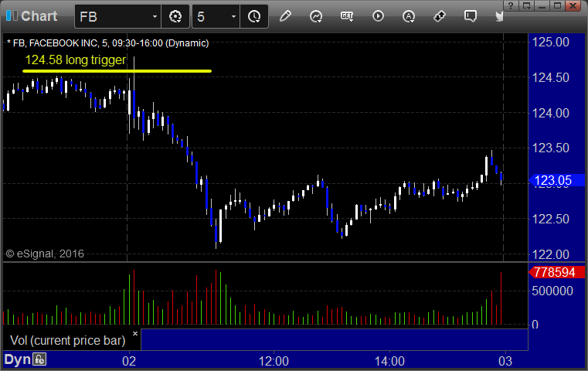Click the 123.50 price axis label
588x371 pixels.
click(550, 148)
